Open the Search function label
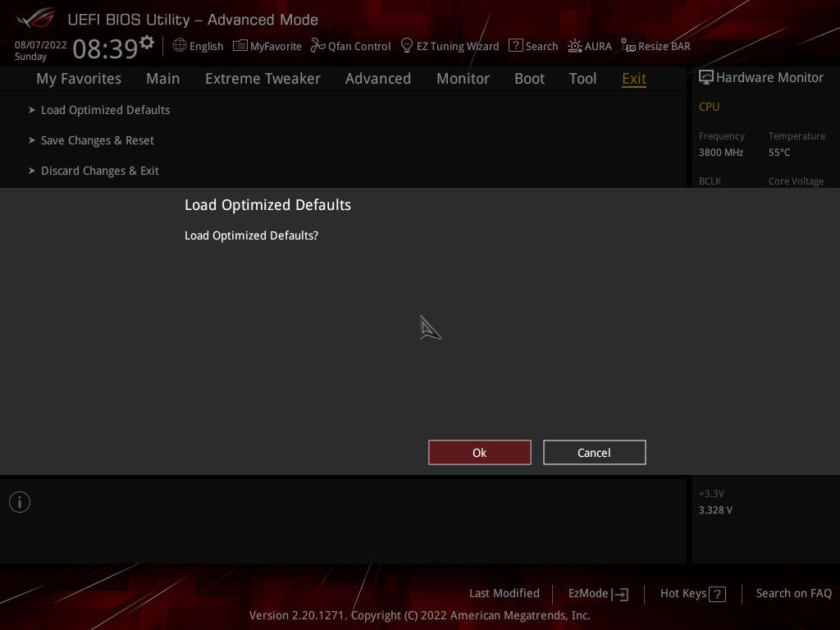 click(541, 47)
